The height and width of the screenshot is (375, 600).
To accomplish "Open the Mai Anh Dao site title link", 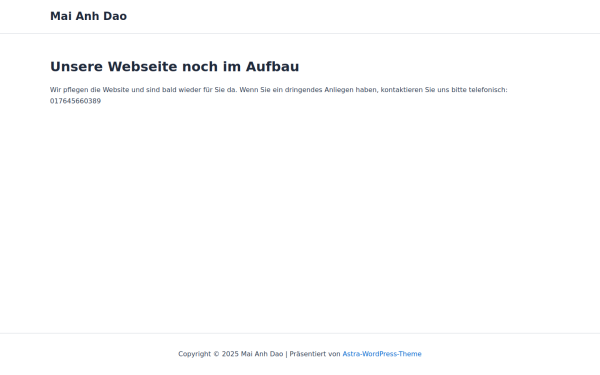I will point(88,16).
